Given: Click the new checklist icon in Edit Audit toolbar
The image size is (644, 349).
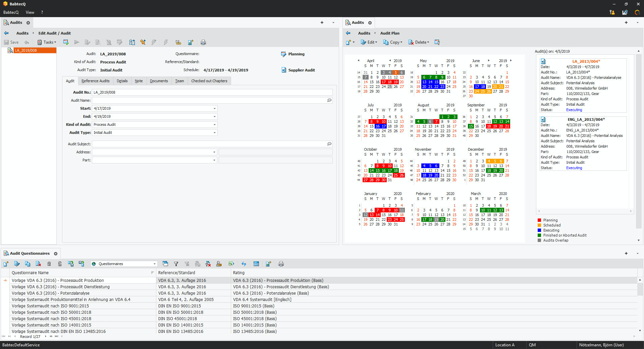Looking at the screenshot, I should coord(191,42).
